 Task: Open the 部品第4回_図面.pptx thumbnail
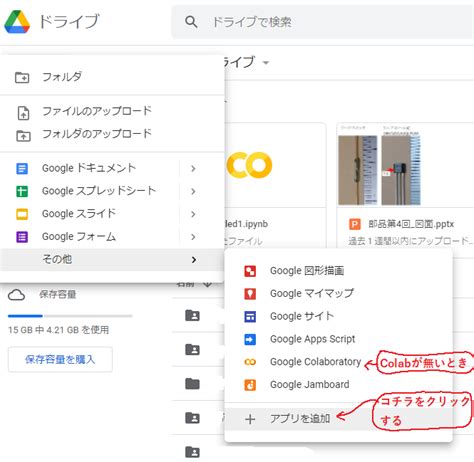coord(405,165)
